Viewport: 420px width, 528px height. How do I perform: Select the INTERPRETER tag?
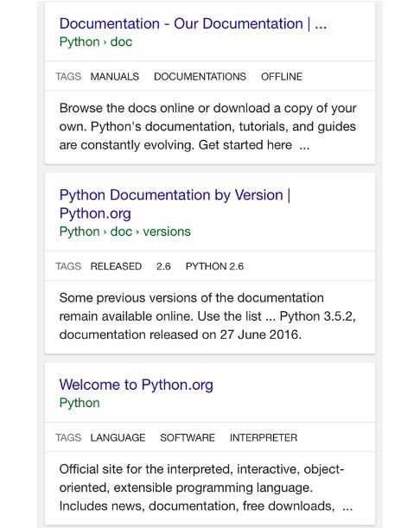[264, 437]
